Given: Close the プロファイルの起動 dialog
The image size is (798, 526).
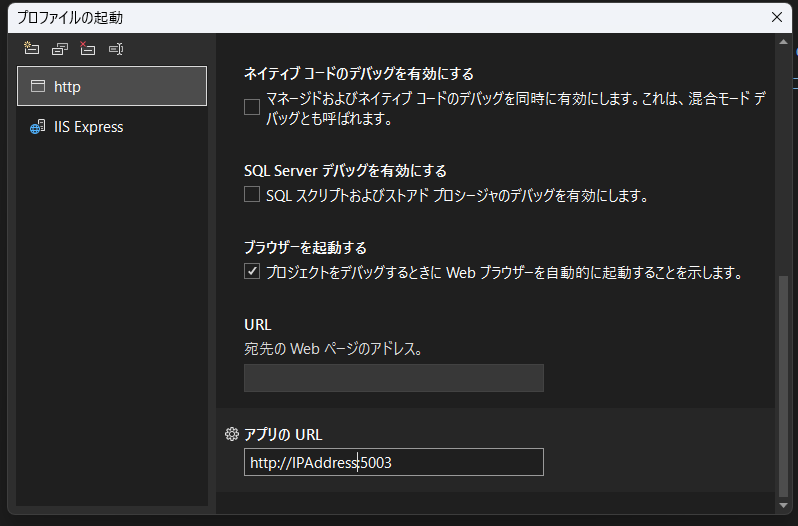Looking at the screenshot, I should (777, 17).
